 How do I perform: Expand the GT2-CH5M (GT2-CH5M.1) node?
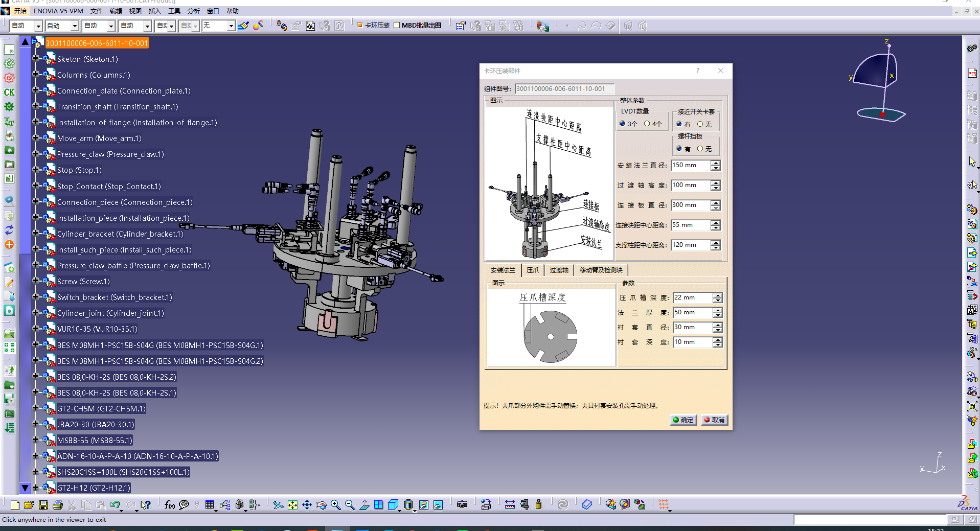35,408
